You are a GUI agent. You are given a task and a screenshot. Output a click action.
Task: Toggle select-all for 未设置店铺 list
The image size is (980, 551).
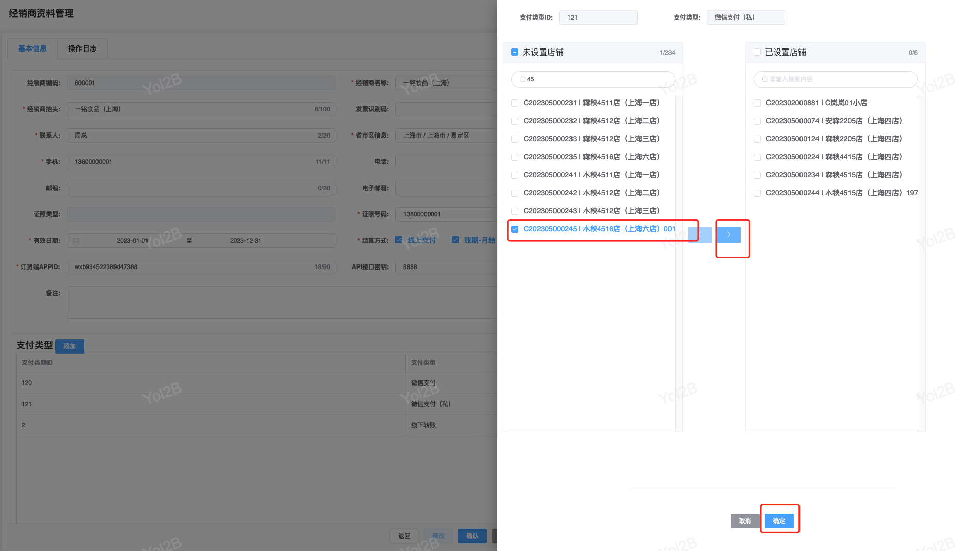tap(515, 52)
